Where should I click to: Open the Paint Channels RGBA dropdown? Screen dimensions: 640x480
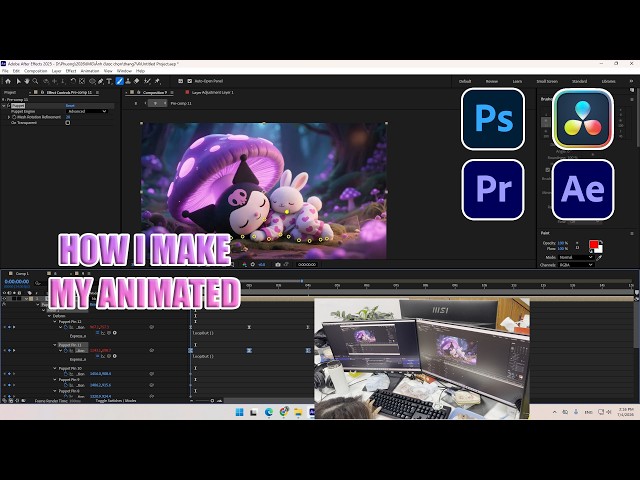[x=576, y=265]
